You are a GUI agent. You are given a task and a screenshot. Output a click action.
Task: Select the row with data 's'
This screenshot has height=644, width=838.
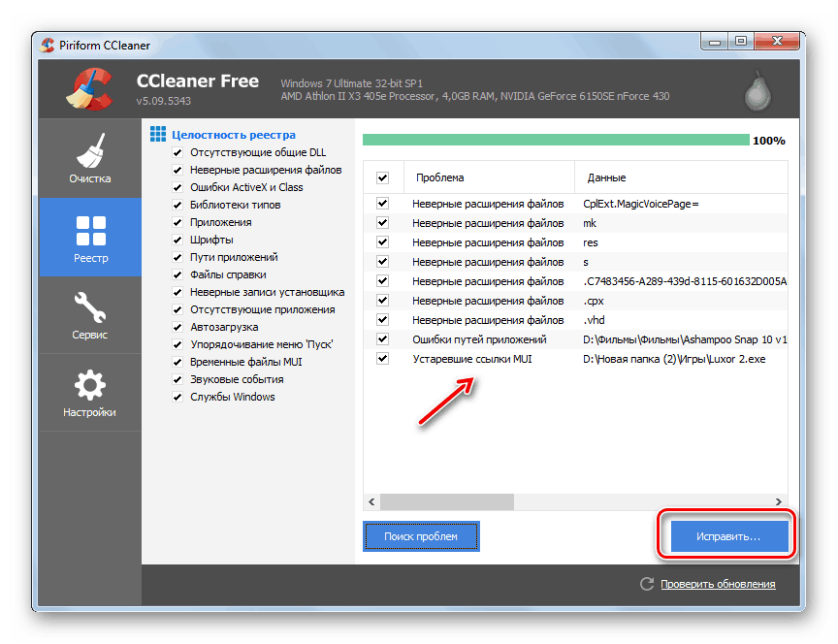575,262
